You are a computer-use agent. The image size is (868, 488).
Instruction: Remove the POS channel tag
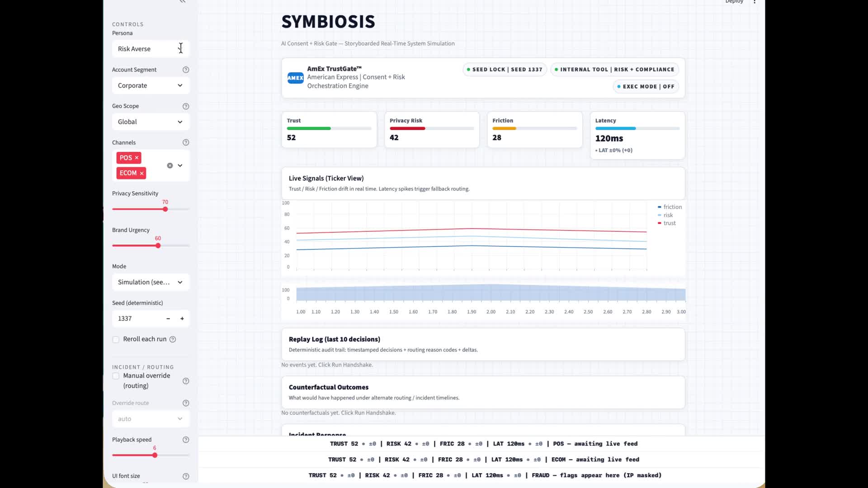click(x=137, y=158)
